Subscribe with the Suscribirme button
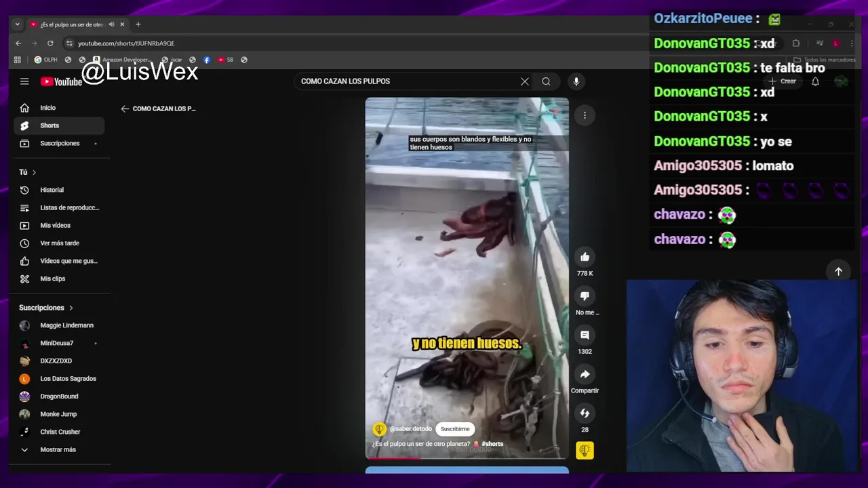 (455, 429)
